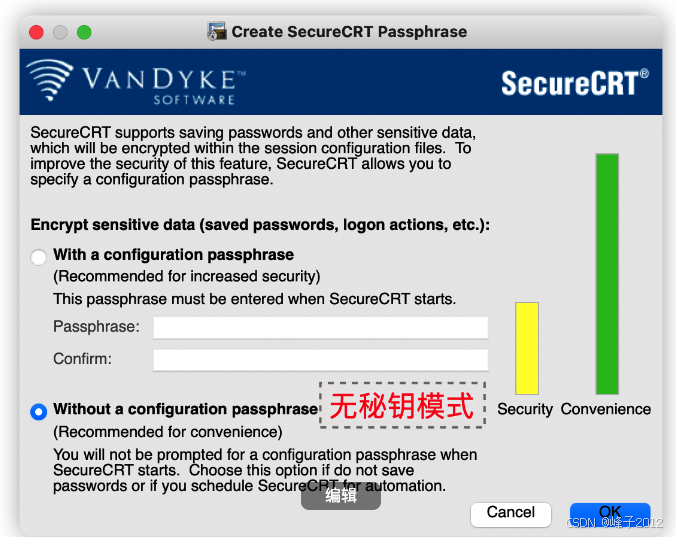Click the 'Convenience' label under green bar
Viewport: 676px width, 537px height.
pyautogui.click(x=606, y=409)
